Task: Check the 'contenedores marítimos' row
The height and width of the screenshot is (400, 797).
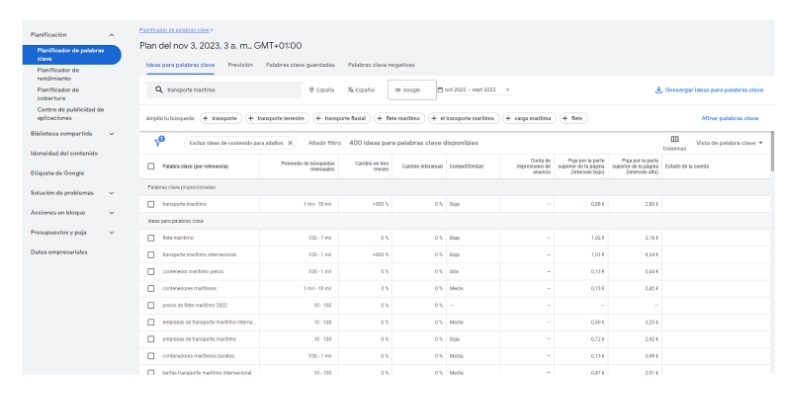Action: pos(150,288)
